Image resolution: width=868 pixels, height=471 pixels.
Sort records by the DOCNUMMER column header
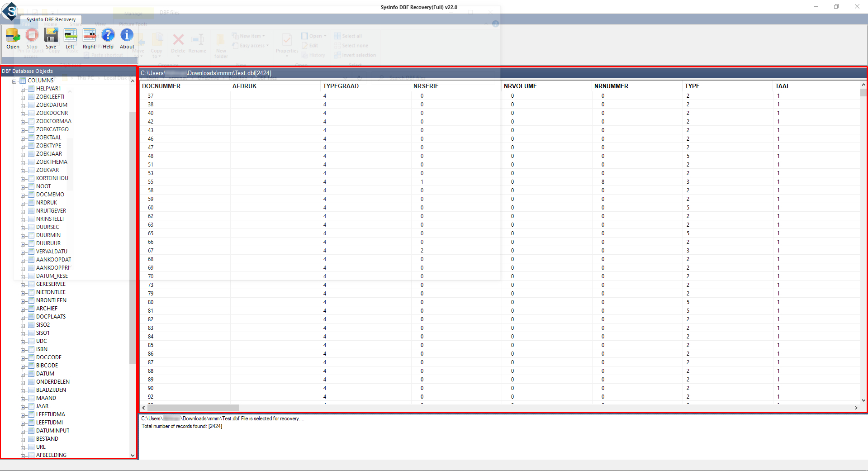pos(161,86)
